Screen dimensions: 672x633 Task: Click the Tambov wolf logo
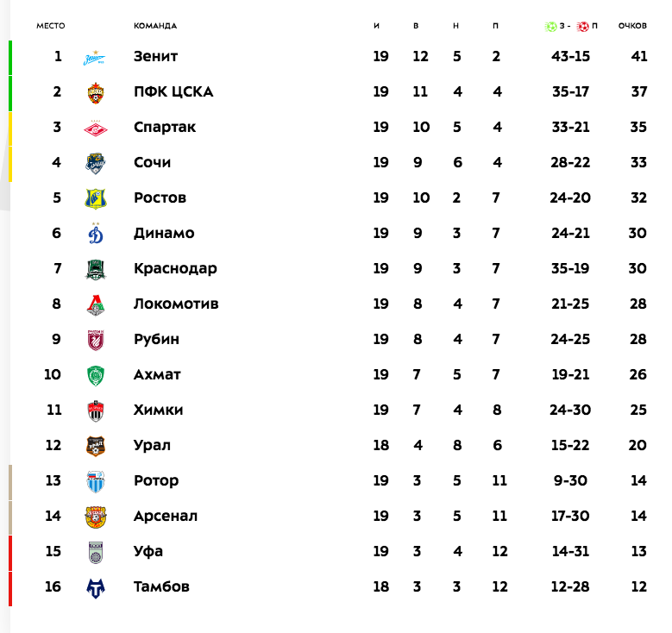(96, 587)
